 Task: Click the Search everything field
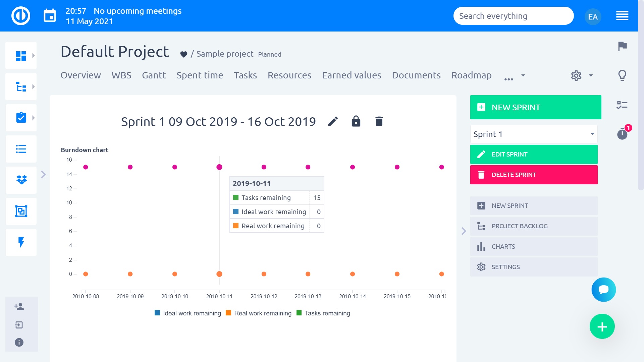[x=513, y=16]
